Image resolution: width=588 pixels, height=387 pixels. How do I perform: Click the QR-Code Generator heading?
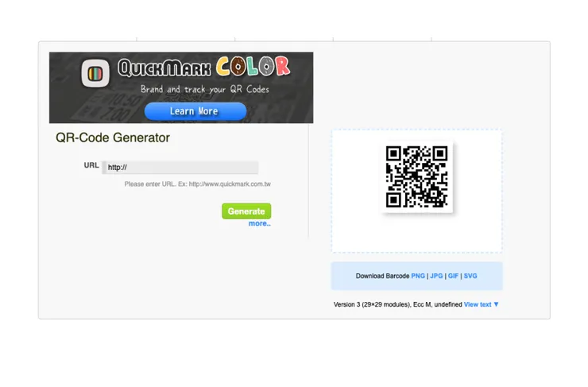pos(113,137)
